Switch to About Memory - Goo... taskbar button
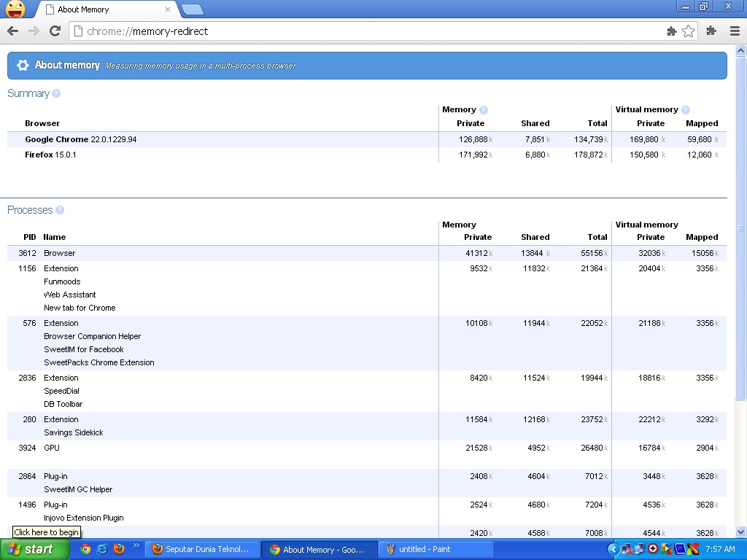The height and width of the screenshot is (560, 747). (320, 550)
